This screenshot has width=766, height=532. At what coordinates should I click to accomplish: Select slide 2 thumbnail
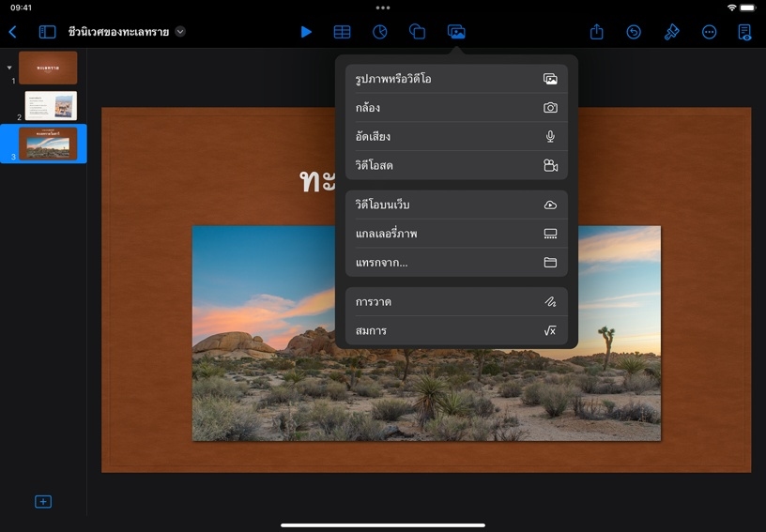(51, 106)
